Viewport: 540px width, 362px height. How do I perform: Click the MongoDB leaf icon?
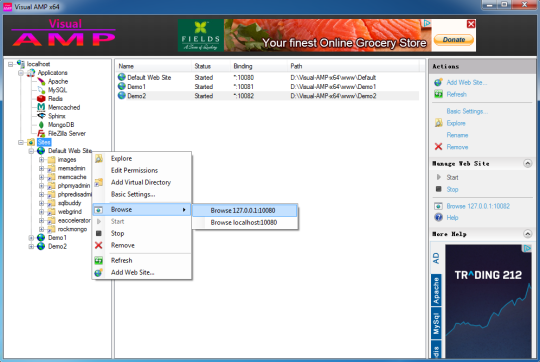click(x=41, y=125)
